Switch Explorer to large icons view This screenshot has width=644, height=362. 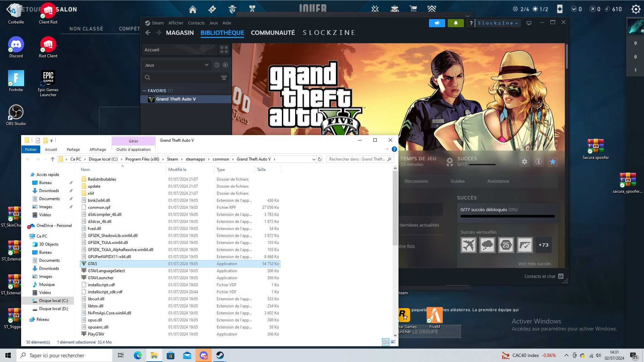click(393, 342)
